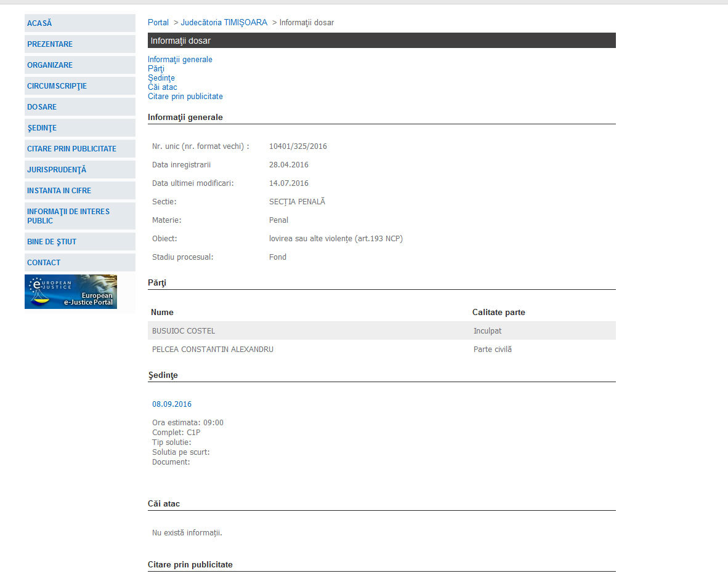728x576 pixels.
Task: Jump to the Părţi anchor link
Action: point(156,69)
